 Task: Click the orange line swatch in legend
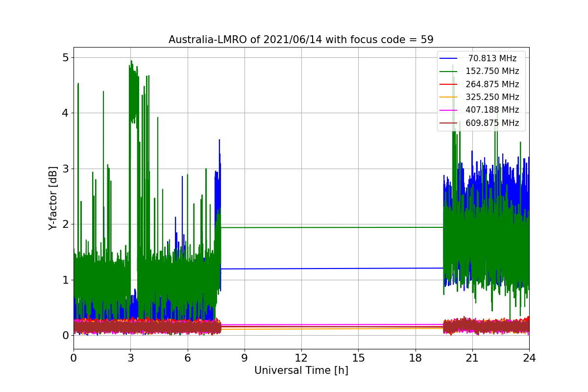(x=449, y=98)
